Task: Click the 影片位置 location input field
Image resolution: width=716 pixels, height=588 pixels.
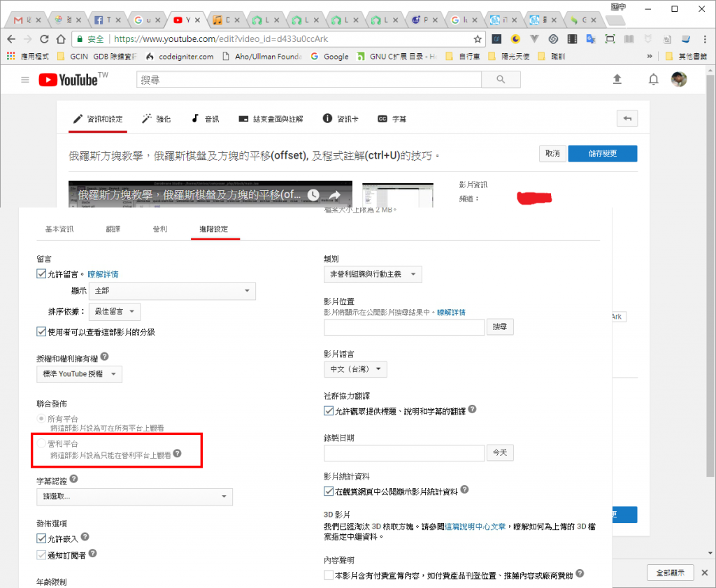Action: tap(404, 327)
